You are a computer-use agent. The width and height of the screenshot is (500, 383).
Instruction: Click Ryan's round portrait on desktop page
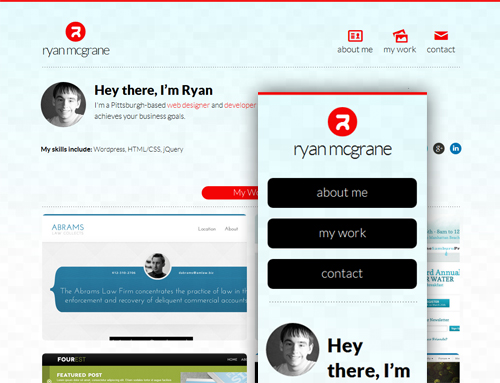click(63, 105)
